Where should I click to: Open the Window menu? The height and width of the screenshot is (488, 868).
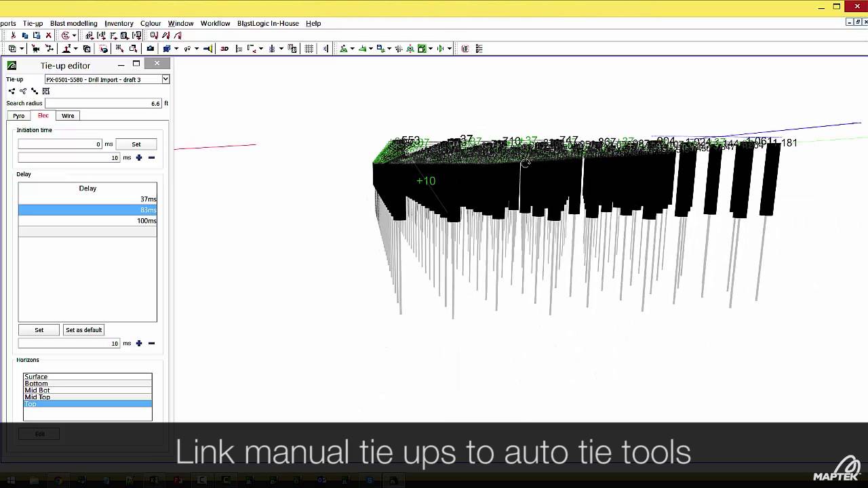point(180,23)
